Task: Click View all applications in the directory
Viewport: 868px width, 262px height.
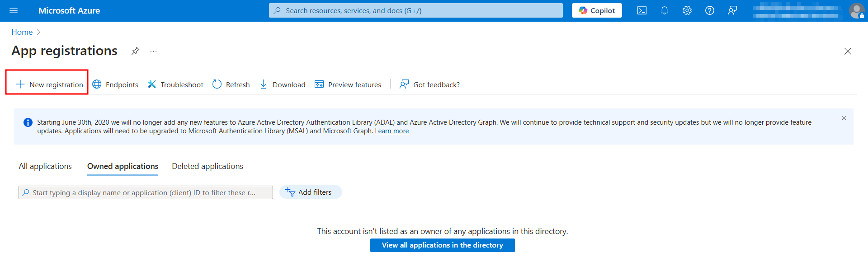Action: (x=443, y=245)
